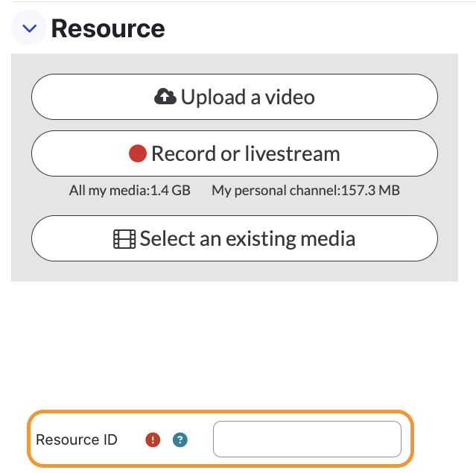Image resolution: width=476 pixels, height=473 pixels.
Task: Focus the Resource ID text field
Action: [x=307, y=439]
